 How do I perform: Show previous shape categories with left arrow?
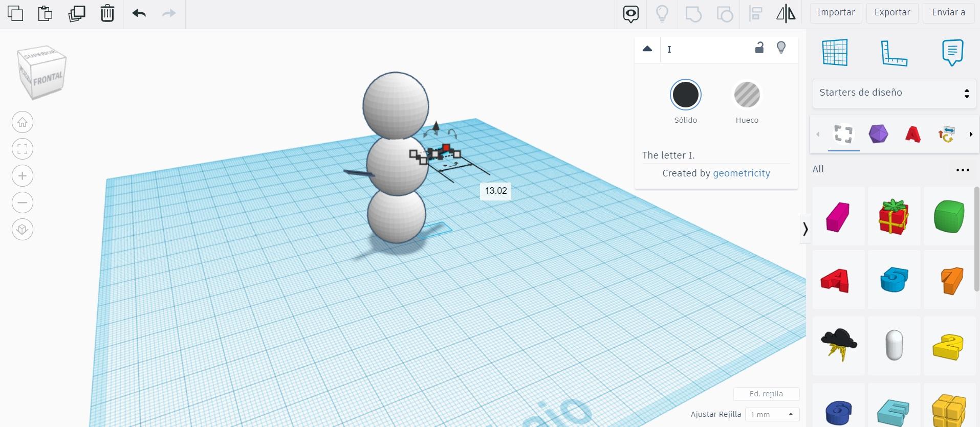818,134
